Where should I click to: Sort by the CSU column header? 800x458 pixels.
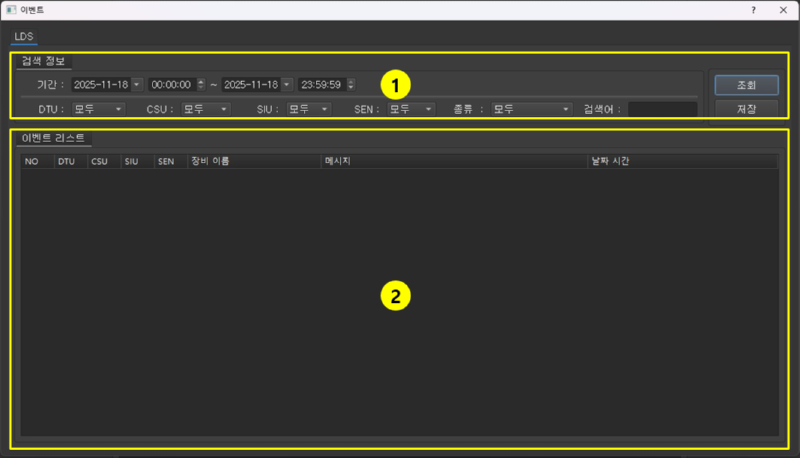click(x=104, y=161)
